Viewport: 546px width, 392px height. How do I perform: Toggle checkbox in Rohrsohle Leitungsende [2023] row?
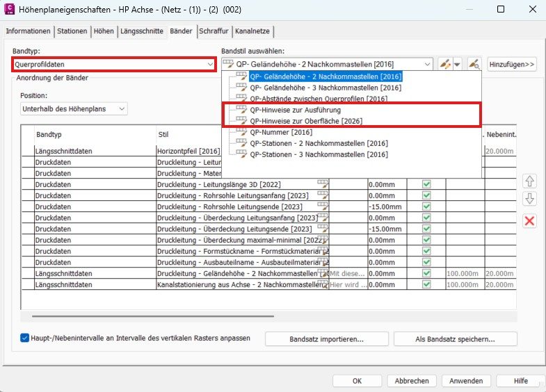point(426,206)
